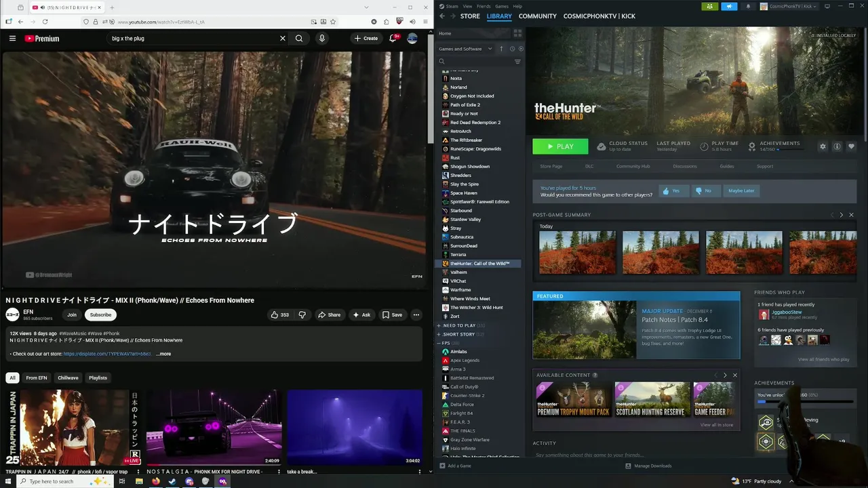Expand the SHORT STORY collection
The image size is (868, 488).
point(439,334)
